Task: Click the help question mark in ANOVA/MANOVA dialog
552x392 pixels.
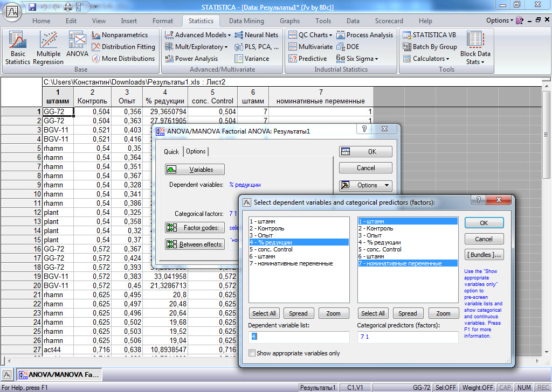Action: 364,129
